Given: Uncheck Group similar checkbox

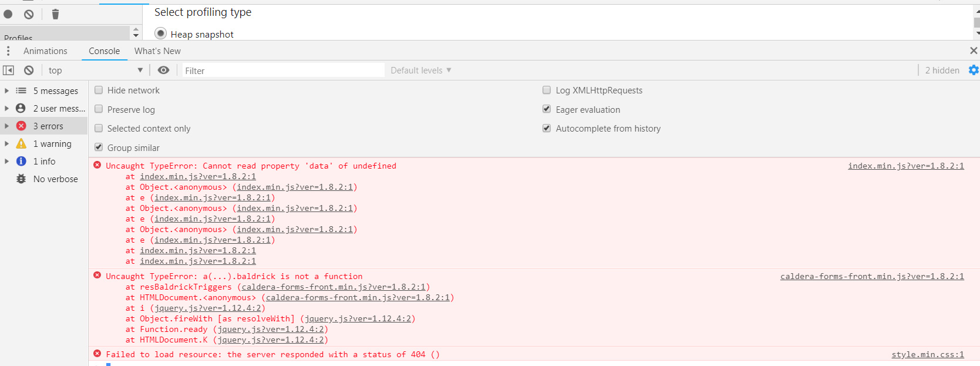Looking at the screenshot, I should (99, 147).
